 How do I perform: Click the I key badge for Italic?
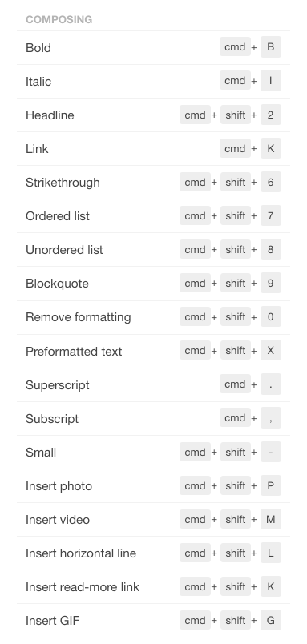click(270, 80)
